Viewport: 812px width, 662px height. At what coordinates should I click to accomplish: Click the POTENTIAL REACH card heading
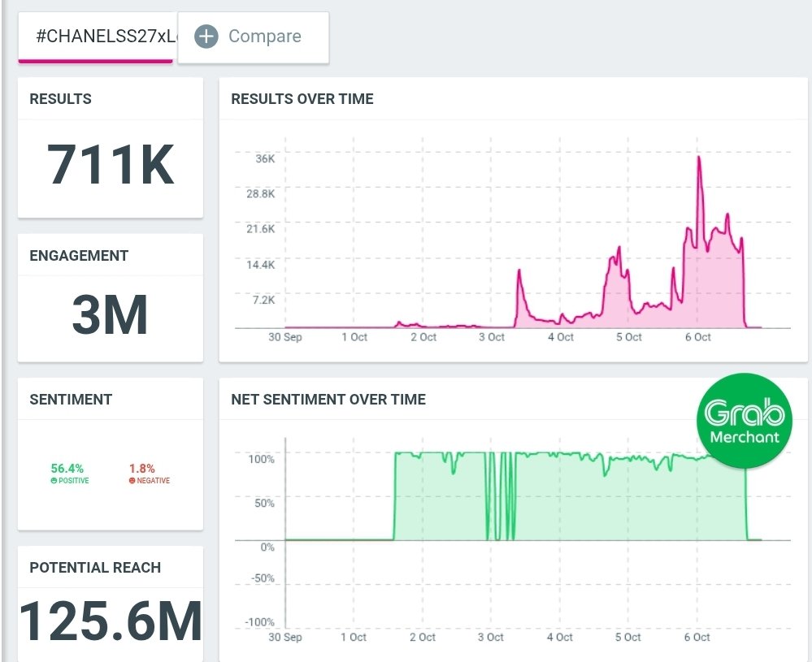[95, 567]
